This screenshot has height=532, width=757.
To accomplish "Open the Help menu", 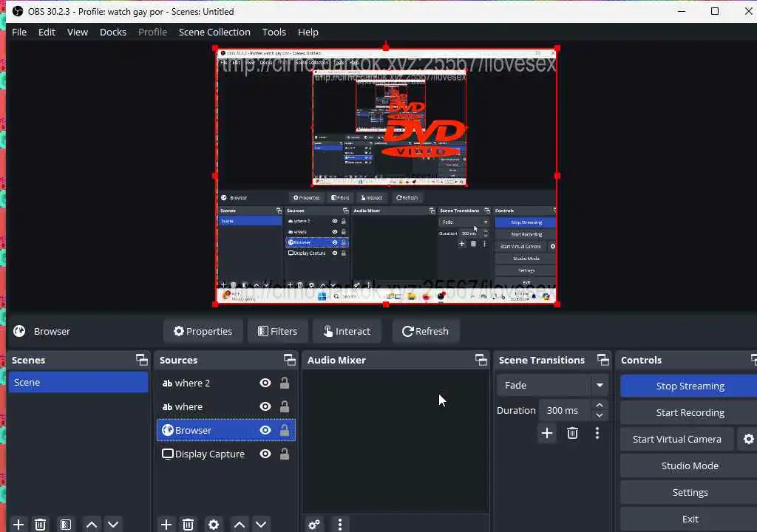I will click(308, 32).
